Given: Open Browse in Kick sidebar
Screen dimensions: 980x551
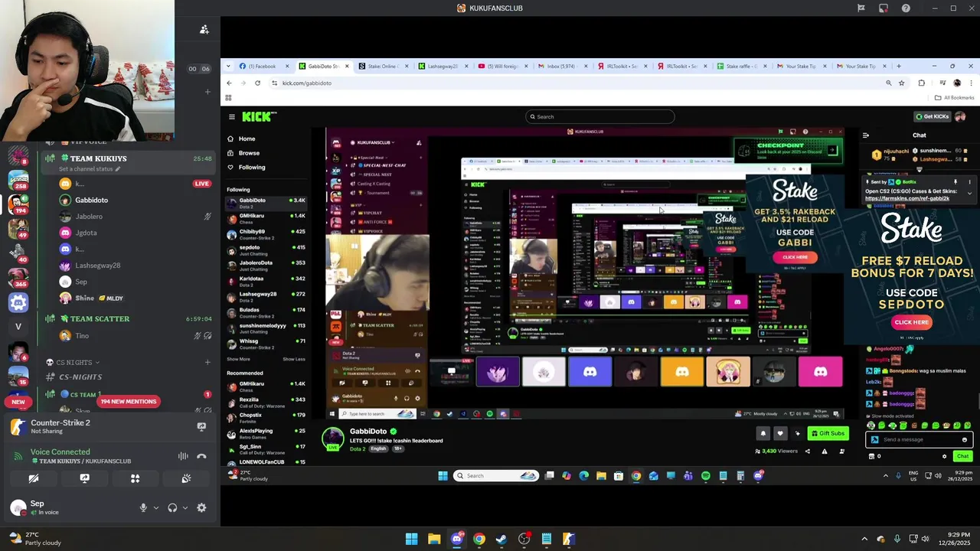Looking at the screenshot, I should pos(249,153).
